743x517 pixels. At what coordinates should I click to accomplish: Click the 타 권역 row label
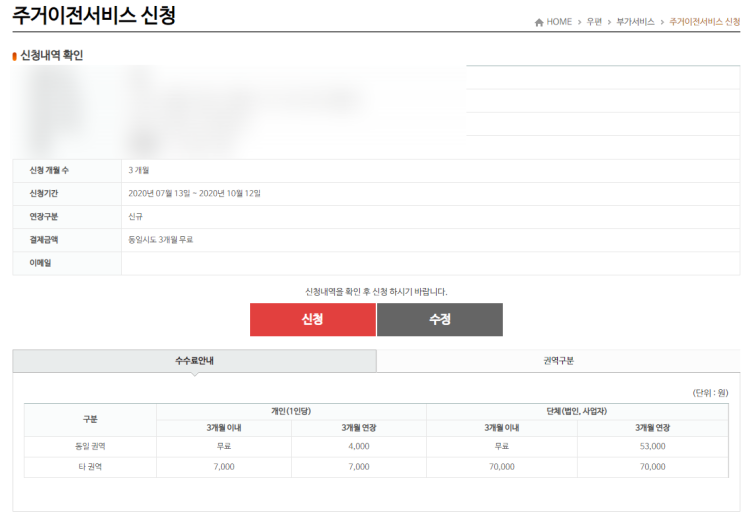coord(90,467)
